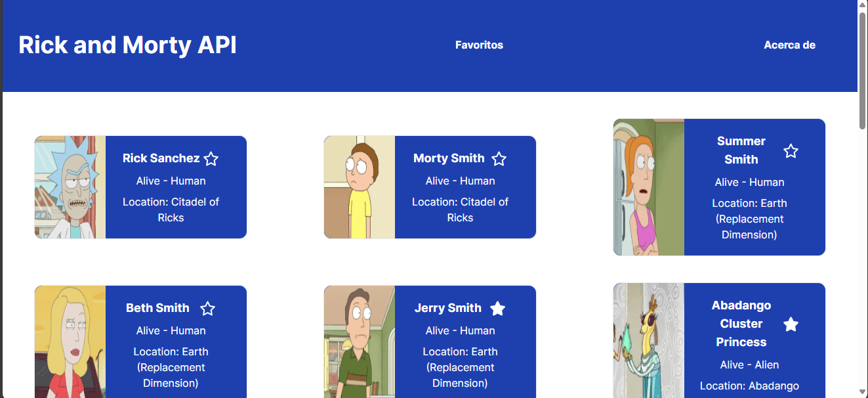Favorite Rick Sanchez with the star icon
Viewport: 868px width, 398px height.
coord(211,159)
